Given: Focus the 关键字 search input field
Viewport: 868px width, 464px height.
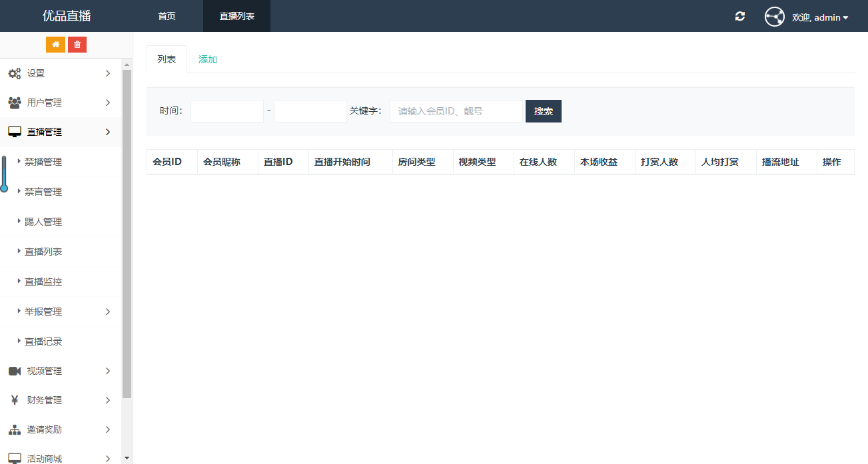Looking at the screenshot, I should pos(456,111).
